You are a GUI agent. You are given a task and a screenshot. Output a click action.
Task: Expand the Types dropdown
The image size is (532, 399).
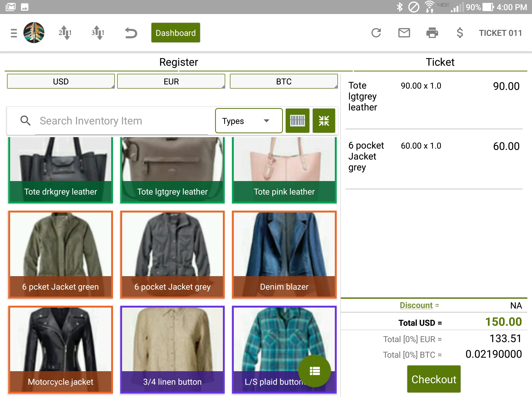pos(249,121)
